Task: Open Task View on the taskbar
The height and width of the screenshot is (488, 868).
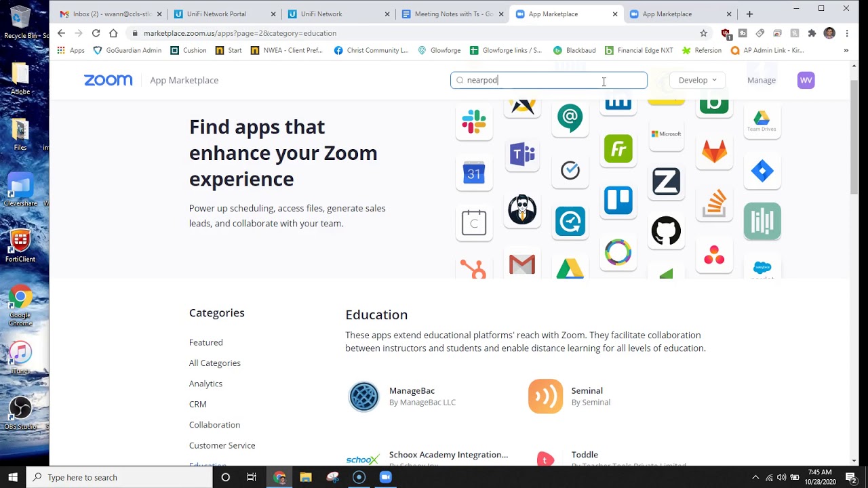Action: (x=252, y=477)
